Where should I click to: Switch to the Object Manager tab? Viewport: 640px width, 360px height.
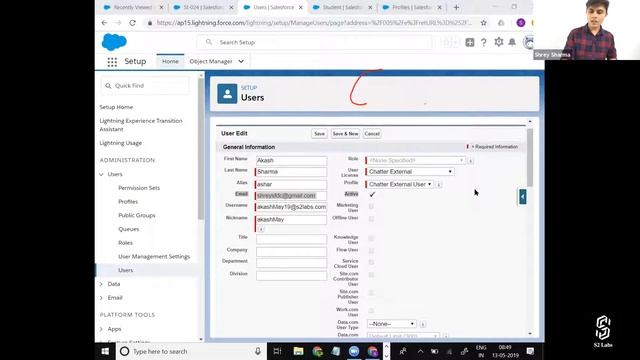tap(211, 61)
